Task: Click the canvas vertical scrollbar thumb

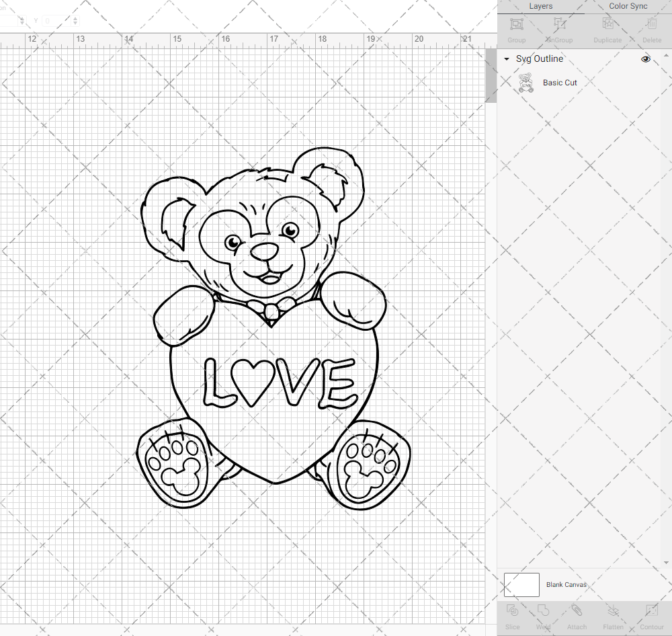Action: (x=491, y=75)
